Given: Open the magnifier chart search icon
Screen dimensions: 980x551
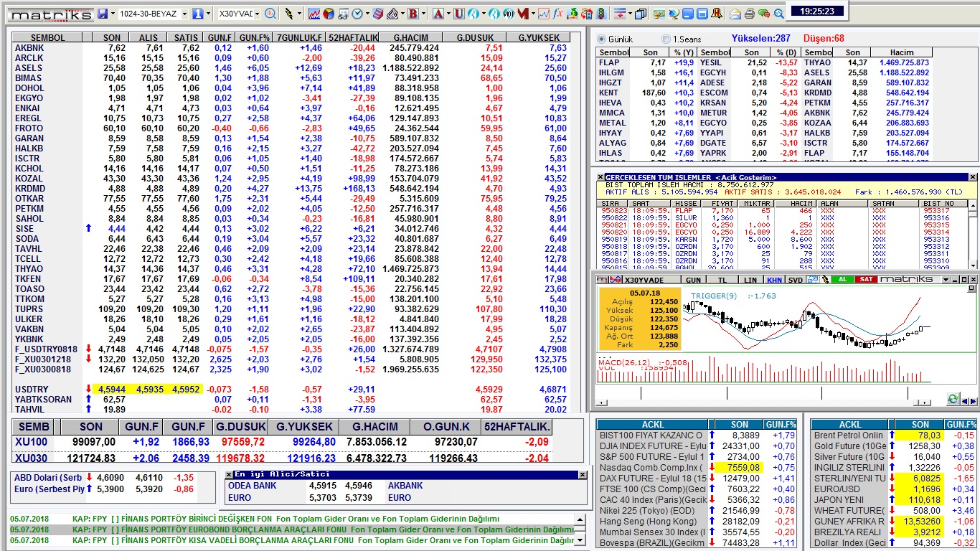Looking at the screenshot, I should coord(270,14).
